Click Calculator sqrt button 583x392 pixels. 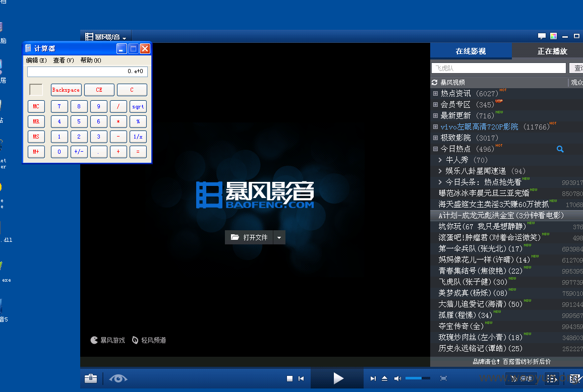tap(138, 107)
